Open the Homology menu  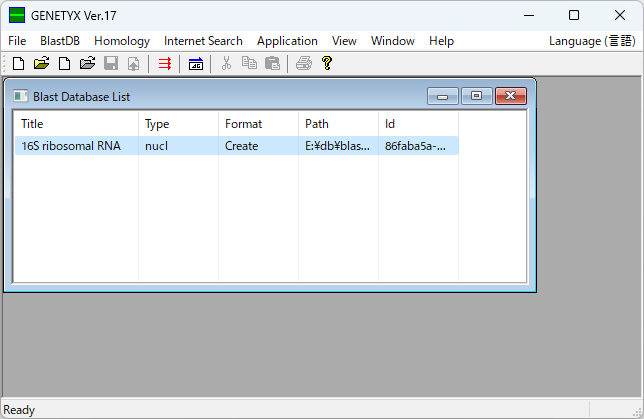122,41
